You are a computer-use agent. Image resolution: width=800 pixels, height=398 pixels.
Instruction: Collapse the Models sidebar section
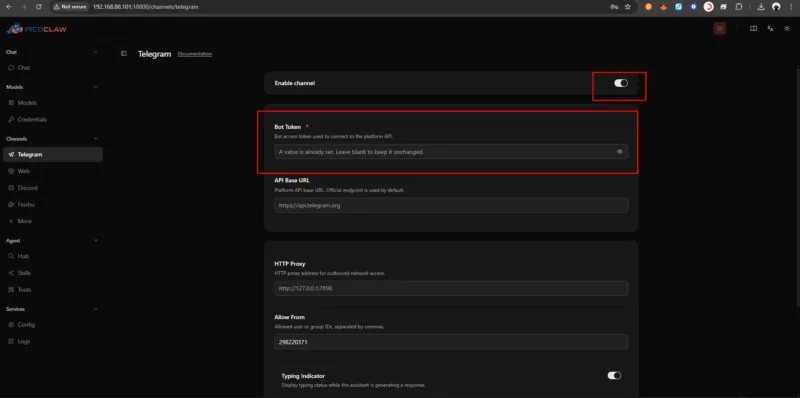tap(96, 87)
